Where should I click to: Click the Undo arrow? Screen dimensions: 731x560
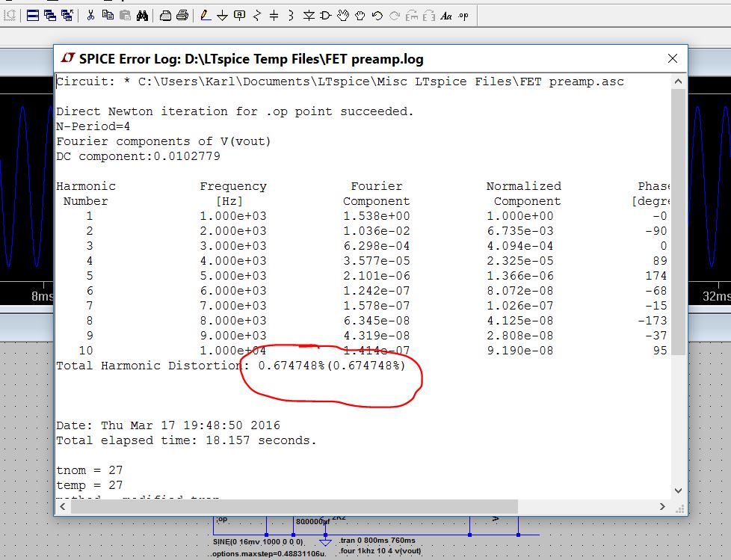coord(377,16)
